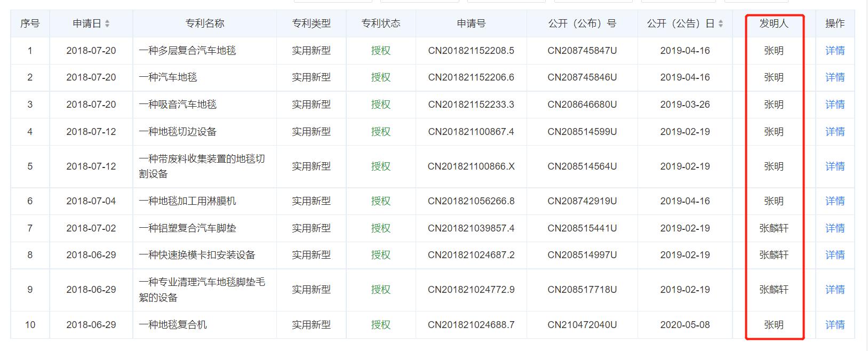This screenshot has height=351, width=868.
Task: Select patent name 一种吸音汽车地毯
Action: coord(178,105)
